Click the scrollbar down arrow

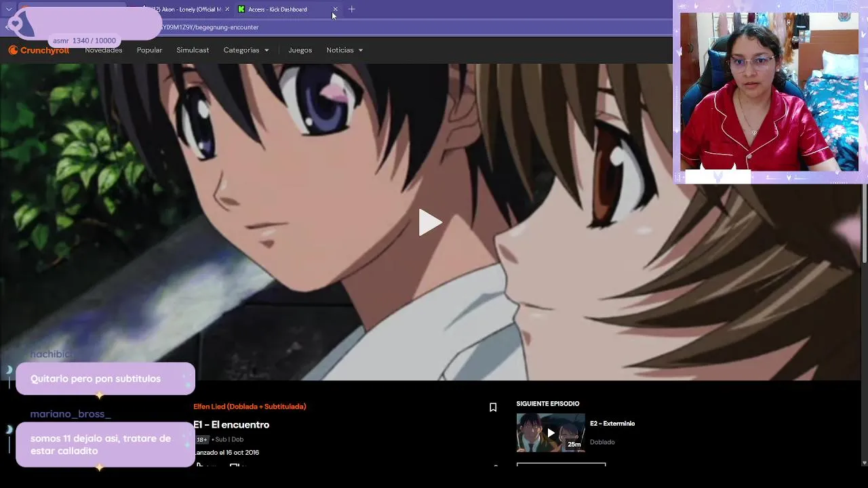pyautogui.click(x=864, y=462)
